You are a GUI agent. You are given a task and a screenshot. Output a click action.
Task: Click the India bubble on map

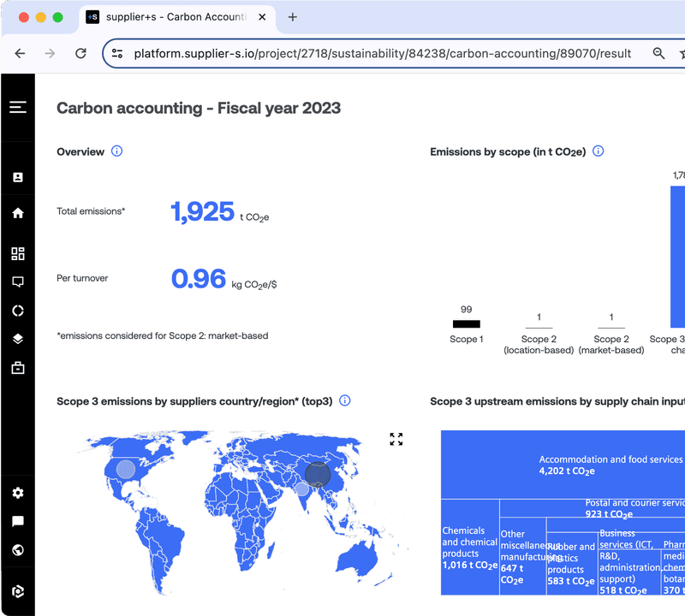point(301,489)
